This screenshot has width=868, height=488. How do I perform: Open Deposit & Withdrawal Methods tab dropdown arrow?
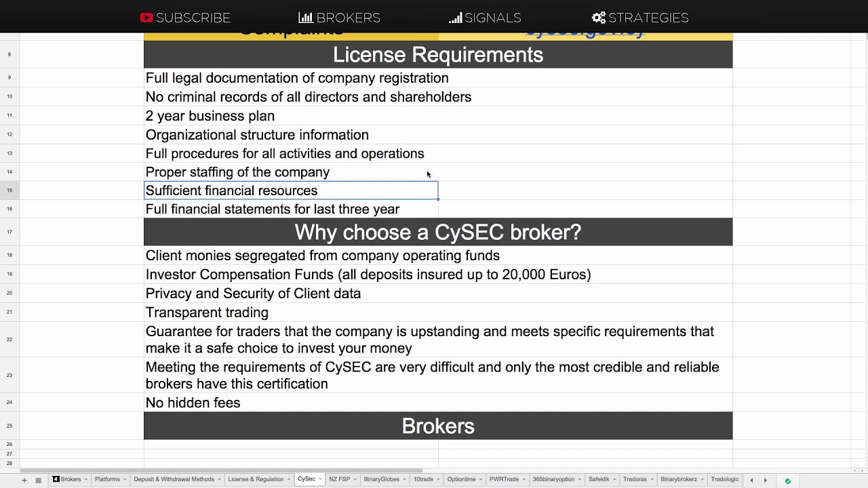coord(219,480)
